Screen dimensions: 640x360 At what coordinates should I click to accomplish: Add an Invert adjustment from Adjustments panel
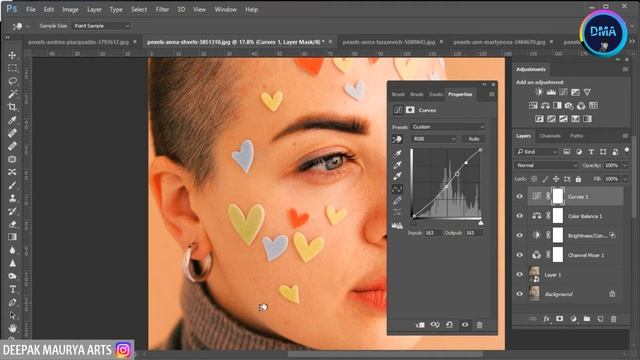point(539,119)
